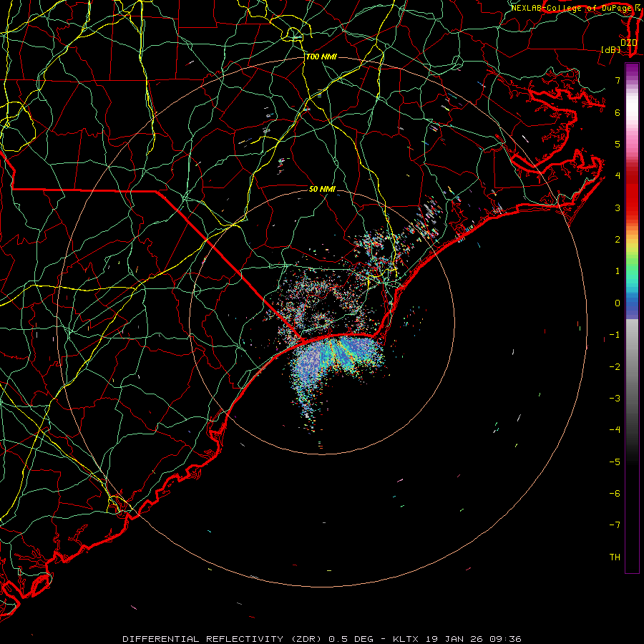Click the -7 dB scale label
The image size is (644, 644).
(x=615, y=525)
